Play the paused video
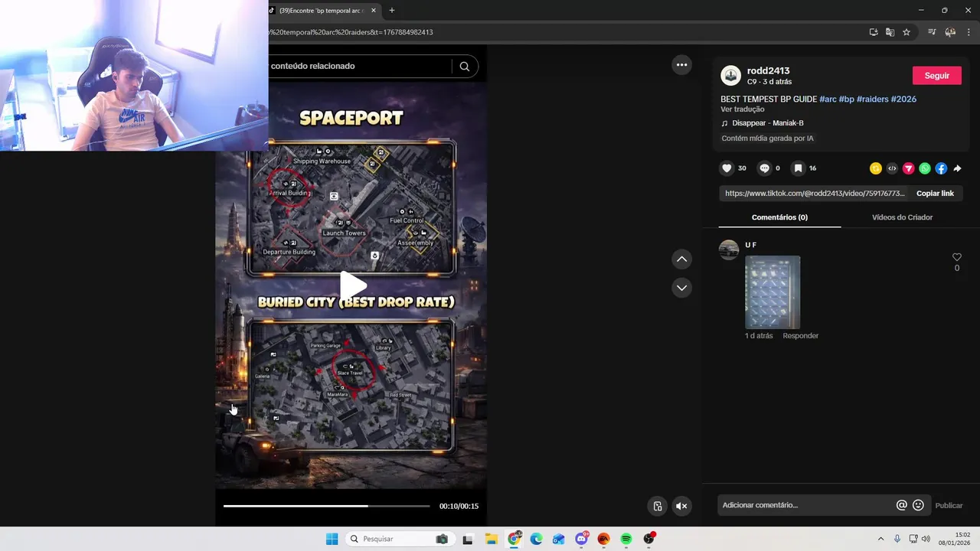980x551 pixels. pyautogui.click(x=351, y=285)
